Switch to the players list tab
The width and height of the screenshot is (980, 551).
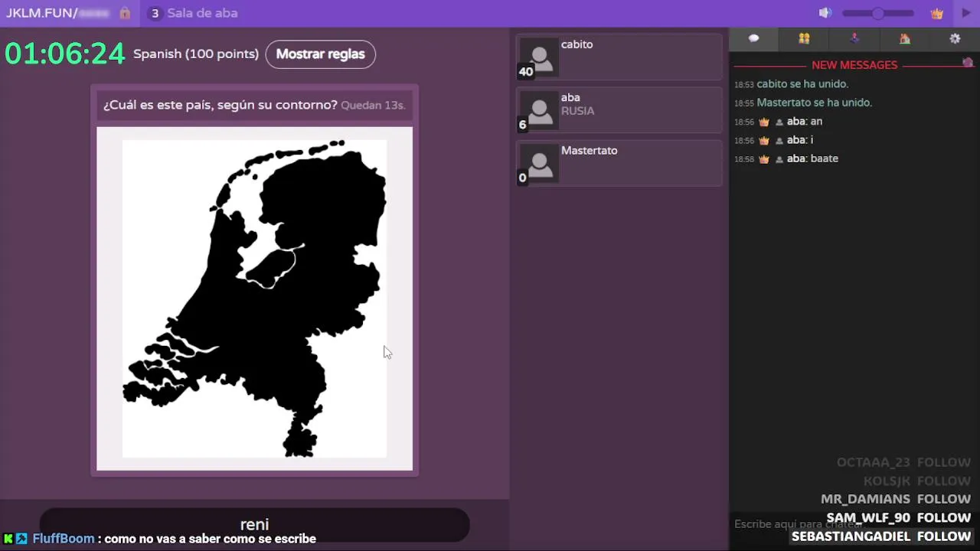pyautogui.click(x=804, y=38)
